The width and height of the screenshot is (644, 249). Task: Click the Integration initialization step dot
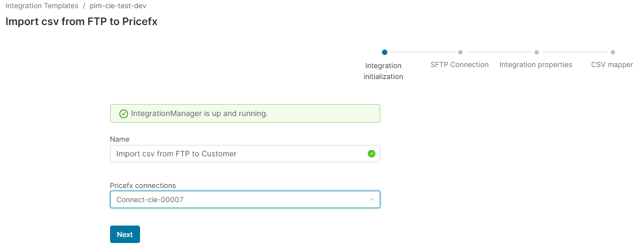[385, 52]
